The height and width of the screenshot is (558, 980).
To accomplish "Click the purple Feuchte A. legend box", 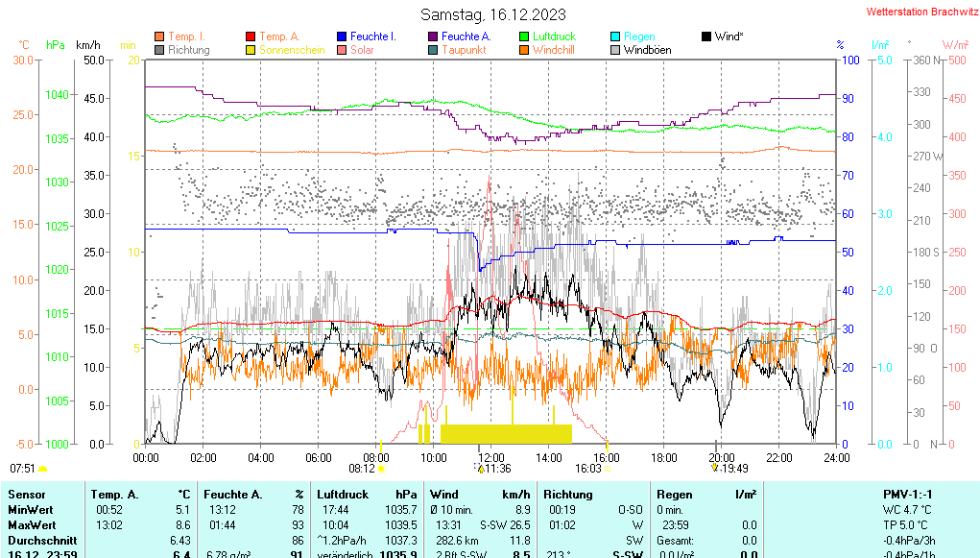I will click(433, 36).
